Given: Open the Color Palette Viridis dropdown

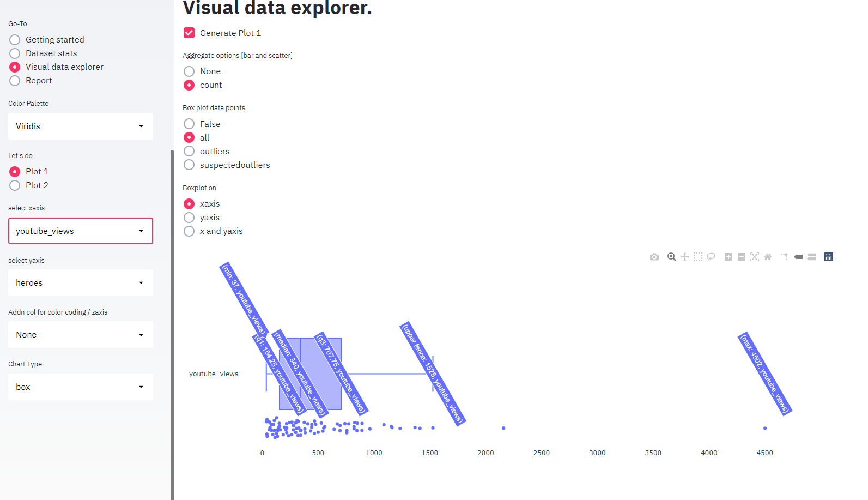Looking at the screenshot, I should (81, 126).
